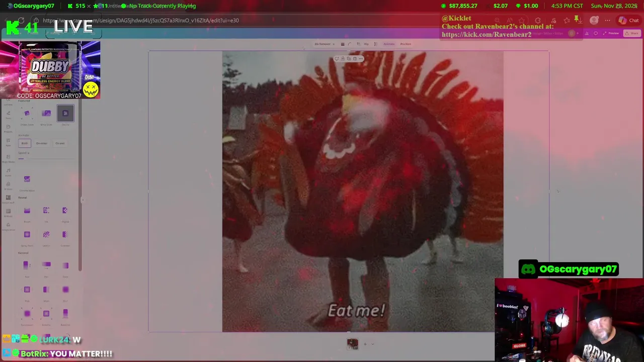Add a new page with plus button
The height and width of the screenshot is (362, 644).
[365, 344]
